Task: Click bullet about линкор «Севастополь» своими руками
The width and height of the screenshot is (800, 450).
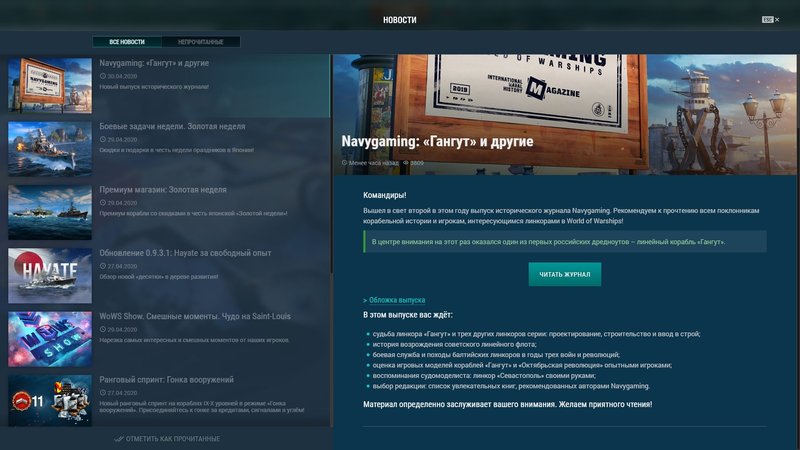Action: pyautogui.click(x=484, y=376)
